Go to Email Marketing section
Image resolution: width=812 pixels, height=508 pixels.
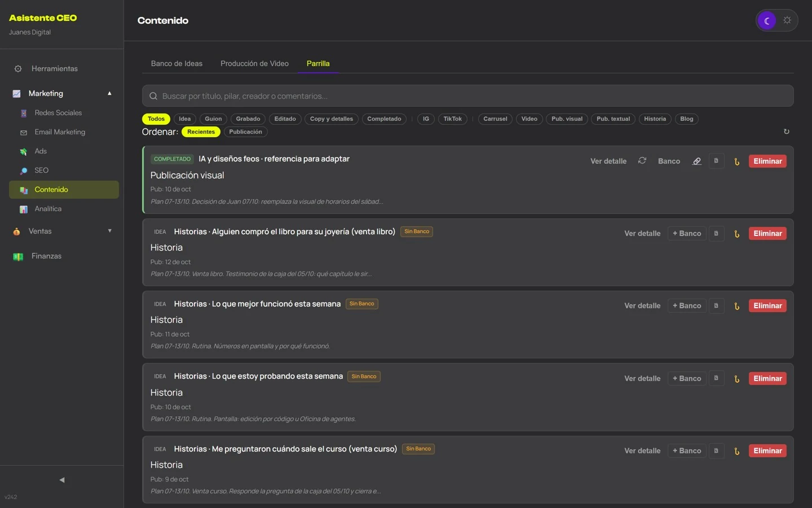click(x=64, y=132)
